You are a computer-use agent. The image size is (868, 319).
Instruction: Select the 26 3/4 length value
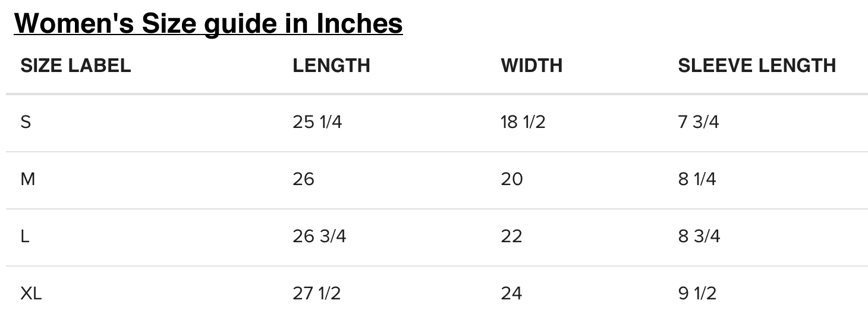319,236
